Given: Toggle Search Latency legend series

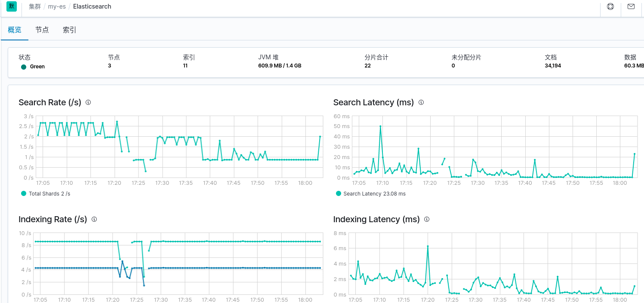Looking at the screenshot, I should point(371,194).
